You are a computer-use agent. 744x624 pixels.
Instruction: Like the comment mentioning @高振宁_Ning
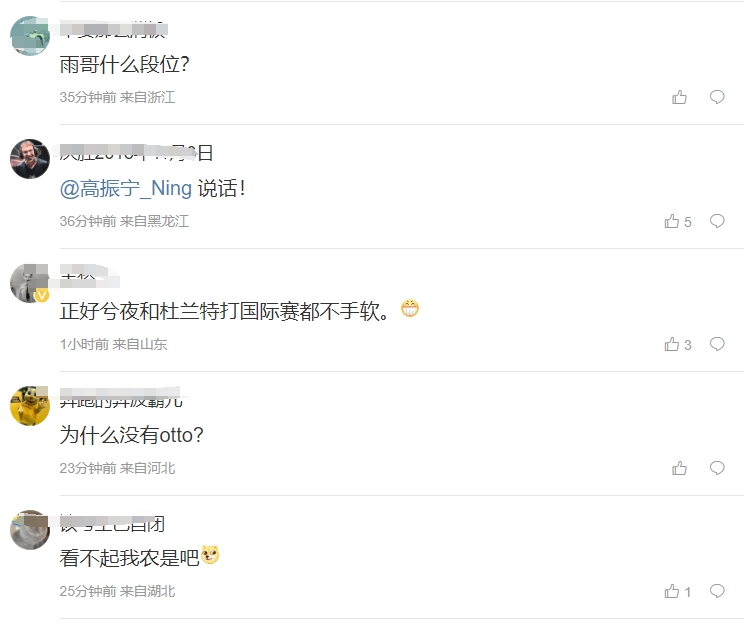(x=678, y=221)
